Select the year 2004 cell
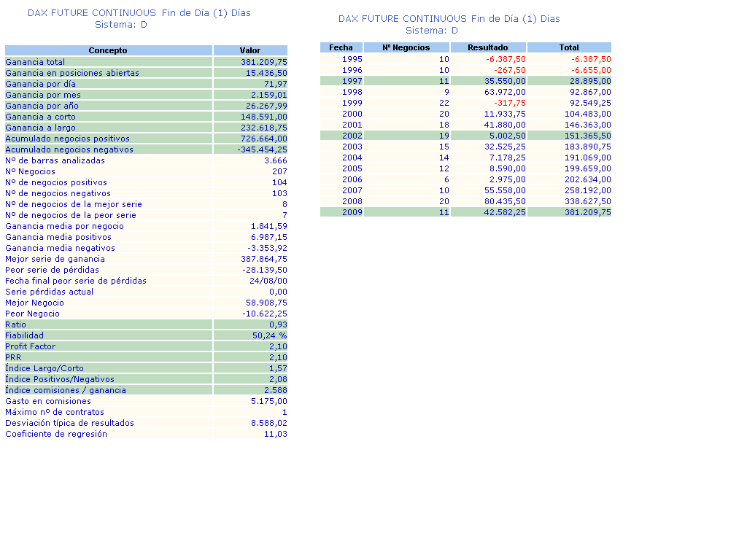The height and width of the screenshot is (560, 747). (x=352, y=157)
